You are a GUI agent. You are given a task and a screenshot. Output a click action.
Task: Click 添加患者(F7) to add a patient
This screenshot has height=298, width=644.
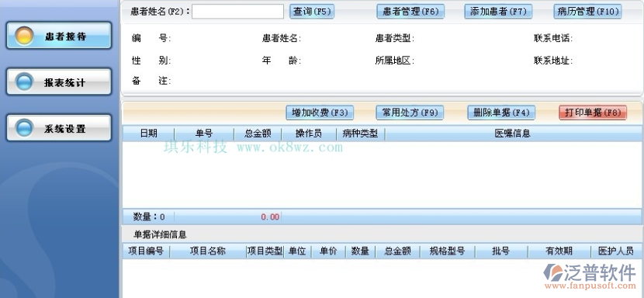498,12
